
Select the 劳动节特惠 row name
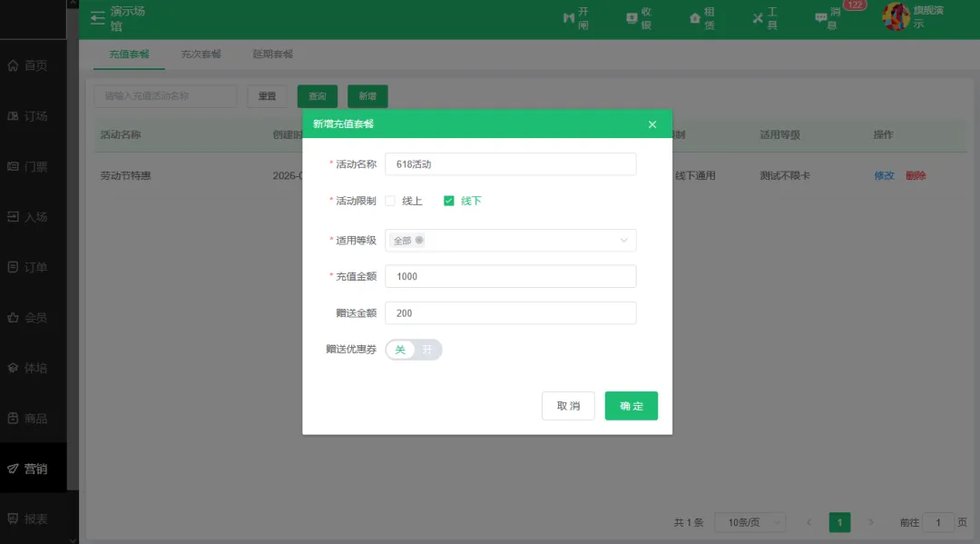click(125, 175)
